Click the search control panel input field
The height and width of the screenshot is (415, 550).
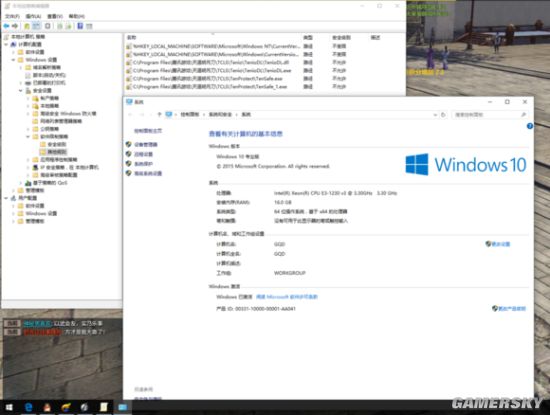click(x=489, y=115)
